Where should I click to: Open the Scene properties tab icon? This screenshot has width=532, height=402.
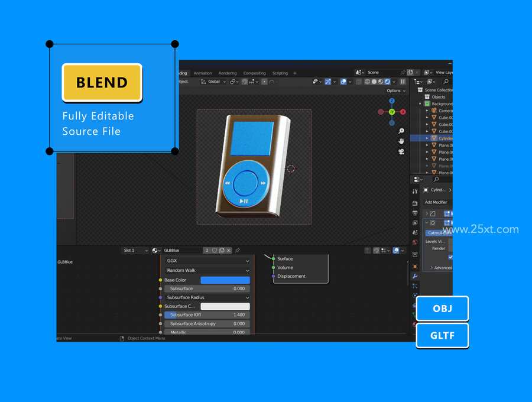tap(415, 232)
